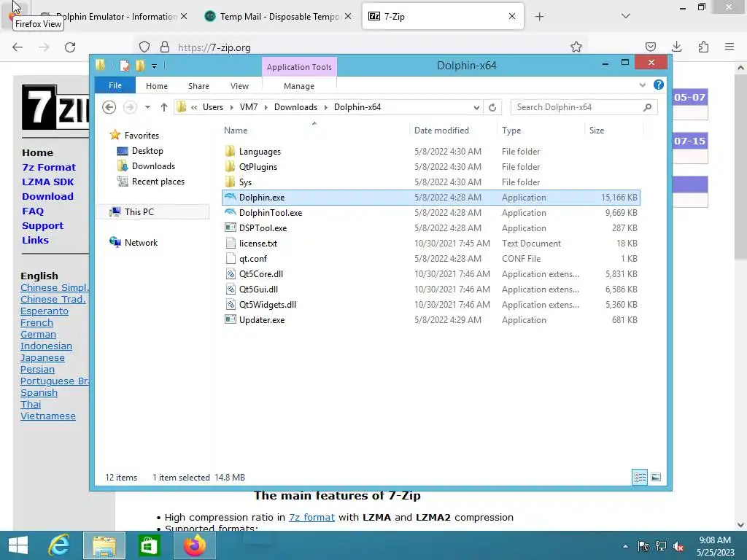Open 7z format link in features list
Screen dimensions: 747x560
click(312, 517)
